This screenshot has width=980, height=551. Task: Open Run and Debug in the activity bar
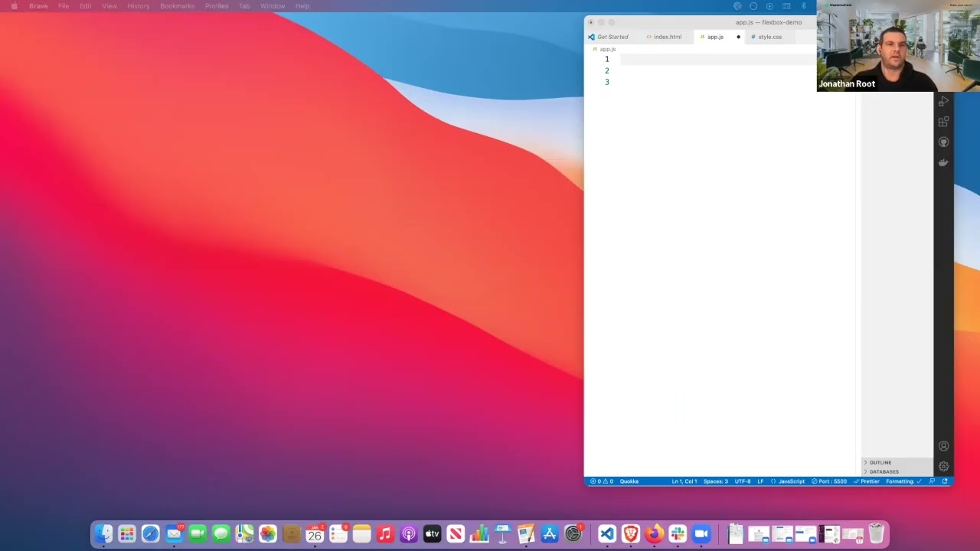pyautogui.click(x=944, y=101)
